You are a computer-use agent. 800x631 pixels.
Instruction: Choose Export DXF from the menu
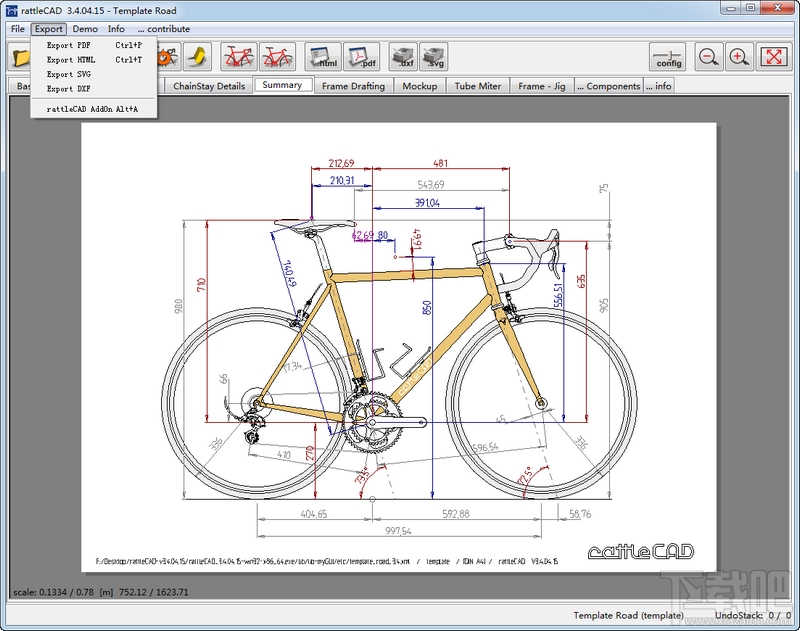click(x=94, y=89)
